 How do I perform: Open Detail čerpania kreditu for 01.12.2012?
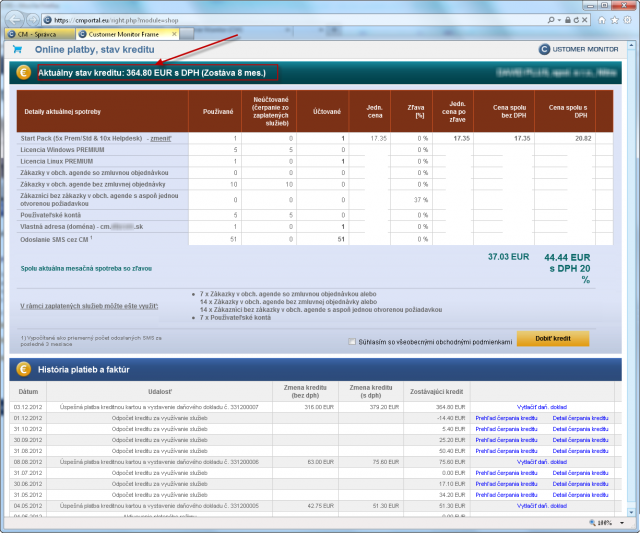point(580,418)
